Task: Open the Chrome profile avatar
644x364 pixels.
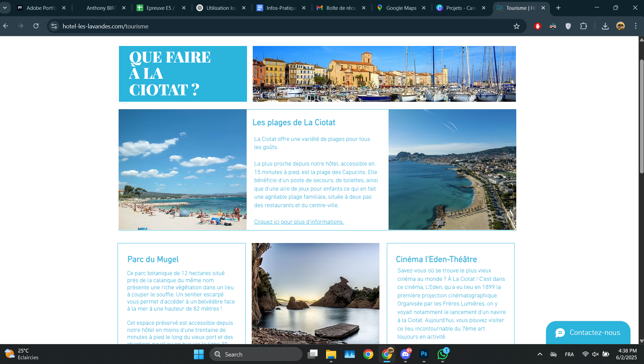Action: coord(620,26)
